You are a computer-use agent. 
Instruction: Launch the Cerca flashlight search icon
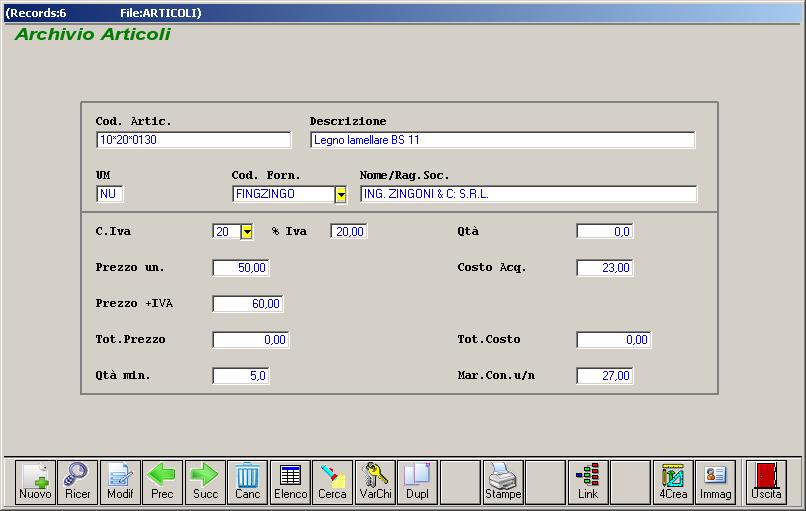(x=333, y=482)
